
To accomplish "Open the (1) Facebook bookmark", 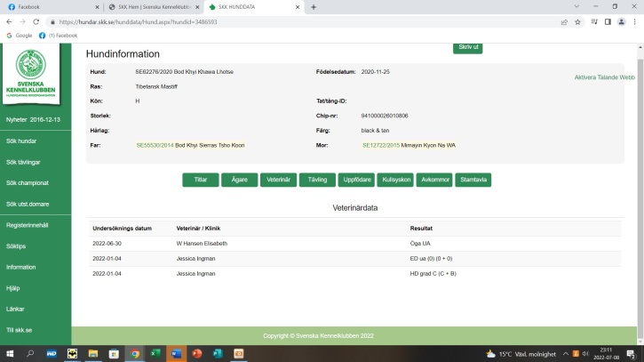I will (58, 36).
